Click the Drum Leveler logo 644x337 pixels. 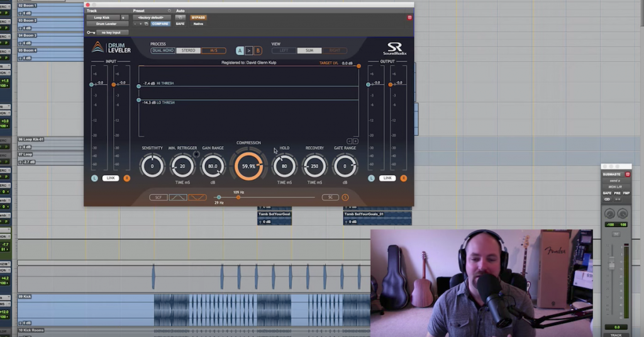(x=111, y=48)
